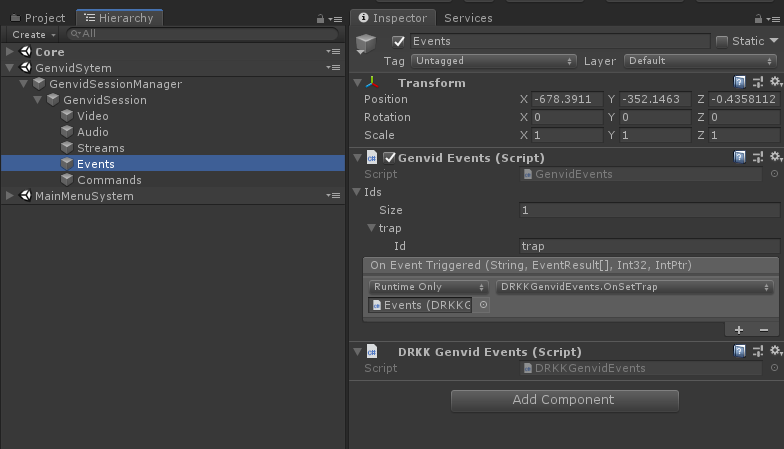Screen dimensions: 784x449
Task: Click the event target object picker circle
Action: tap(483, 304)
